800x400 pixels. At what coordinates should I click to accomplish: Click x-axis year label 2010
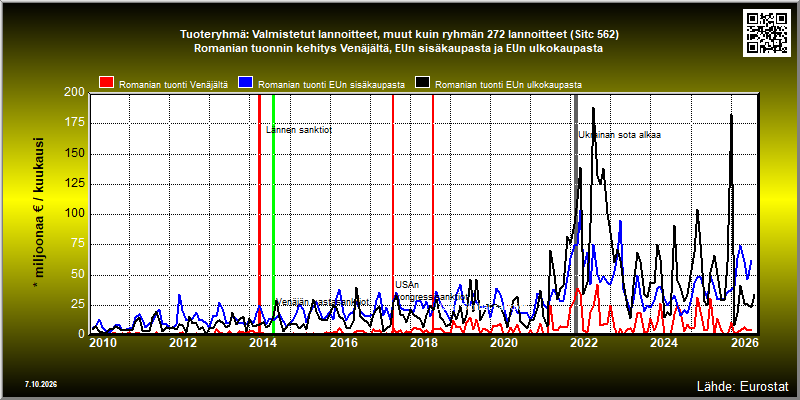coord(103,343)
